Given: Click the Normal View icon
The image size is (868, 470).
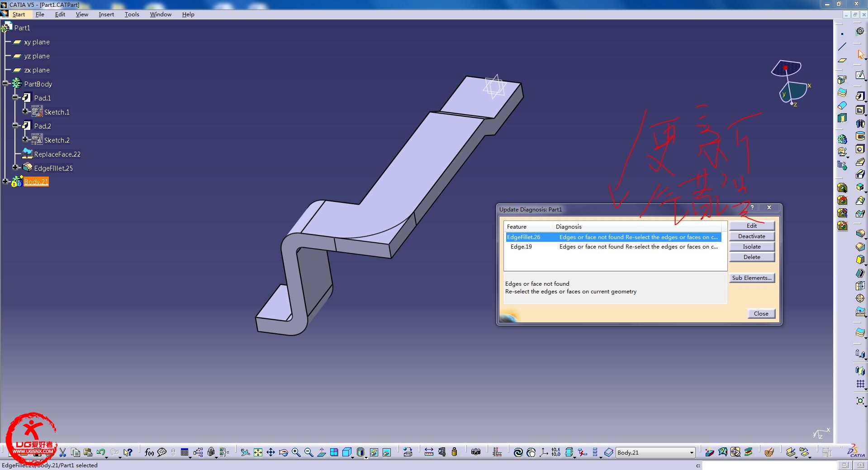Looking at the screenshot, I should [x=321, y=452].
